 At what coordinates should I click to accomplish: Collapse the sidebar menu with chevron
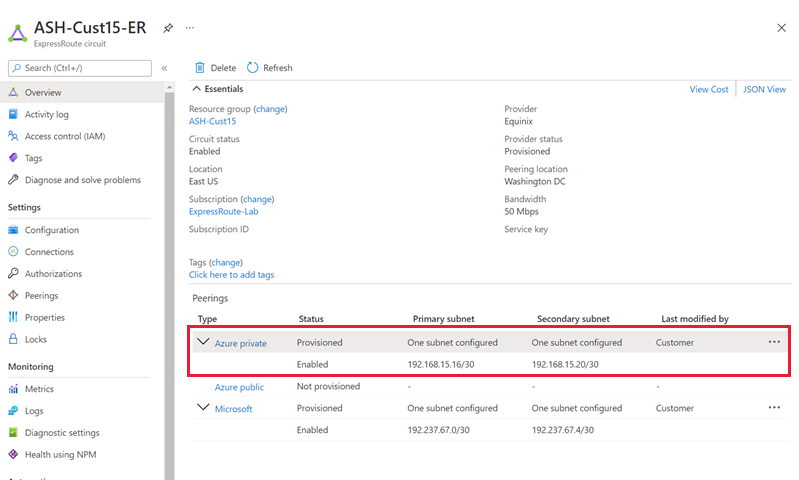click(x=164, y=68)
